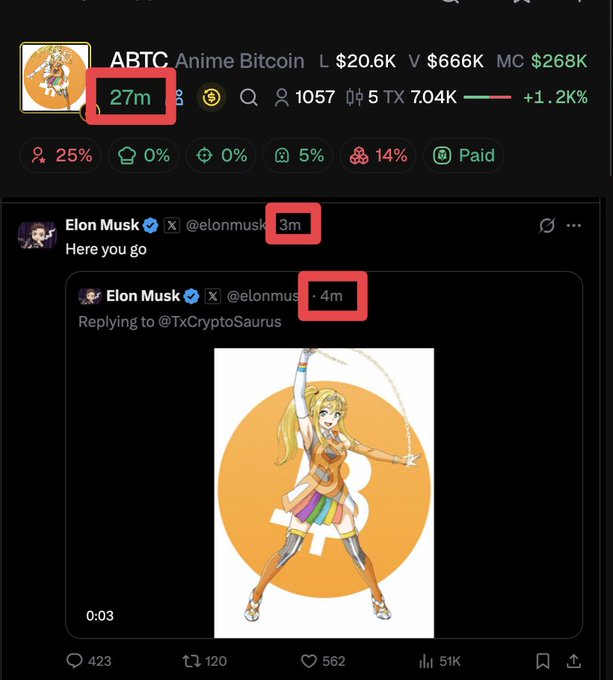
Task: Like the tweet with heart icon
Action: point(309,661)
